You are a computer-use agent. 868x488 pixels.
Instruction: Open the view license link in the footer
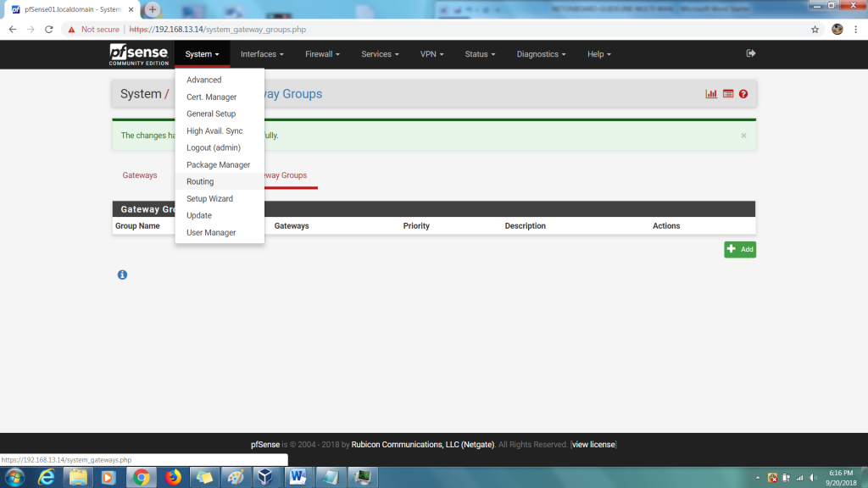(x=593, y=444)
